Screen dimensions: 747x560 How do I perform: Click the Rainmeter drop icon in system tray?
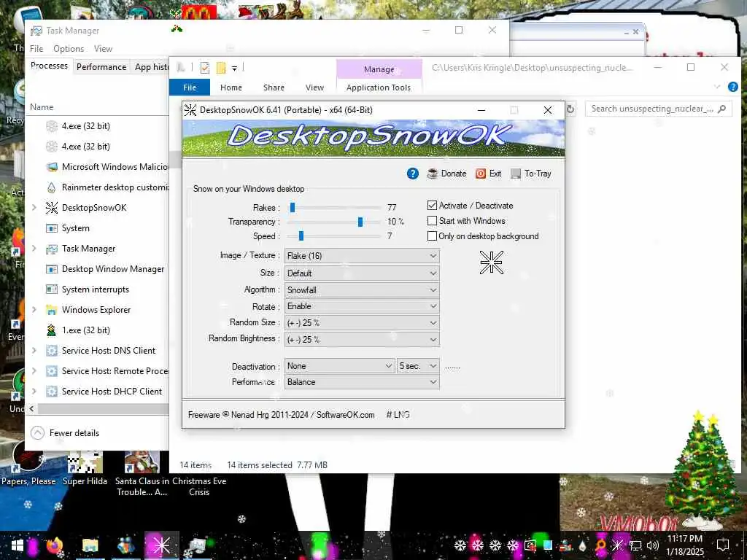pyautogui.click(x=584, y=545)
